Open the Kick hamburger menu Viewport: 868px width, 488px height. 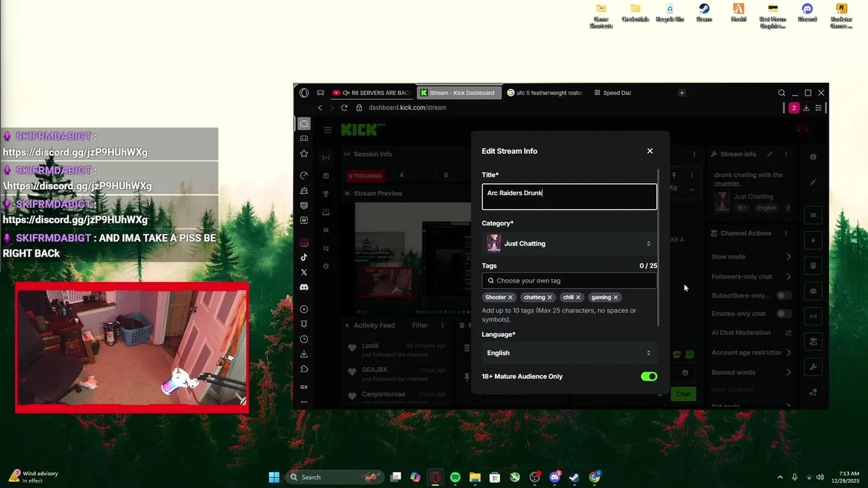pos(328,129)
